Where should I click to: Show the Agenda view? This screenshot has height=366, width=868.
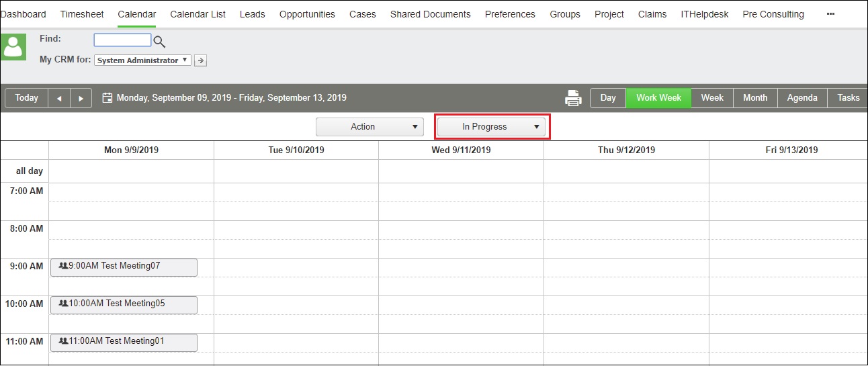point(802,98)
